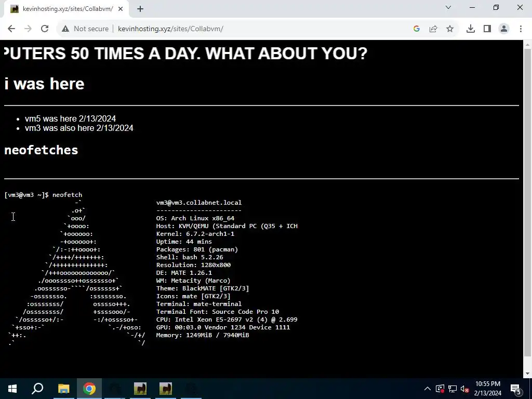Screen dimensions: 532x399
Task: Click the page scrollbar up arrow
Action: [528, 45]
